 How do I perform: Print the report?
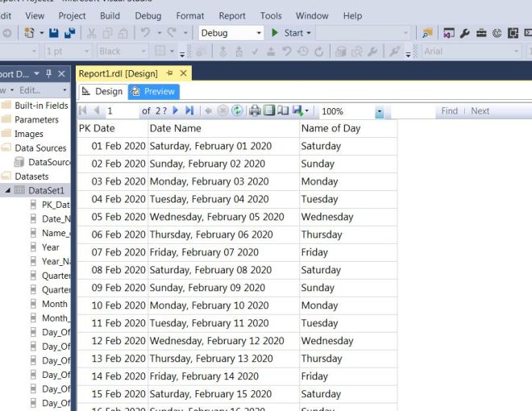[255, 111]
